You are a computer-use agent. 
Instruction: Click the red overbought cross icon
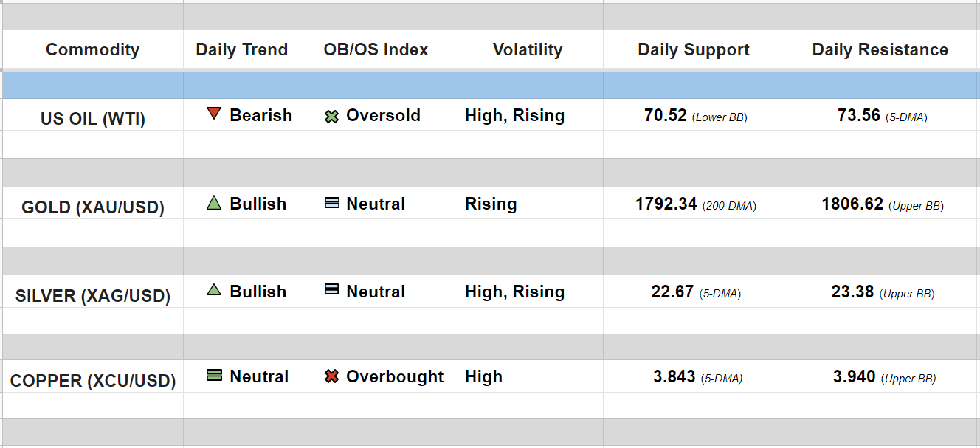pos(331,376)
